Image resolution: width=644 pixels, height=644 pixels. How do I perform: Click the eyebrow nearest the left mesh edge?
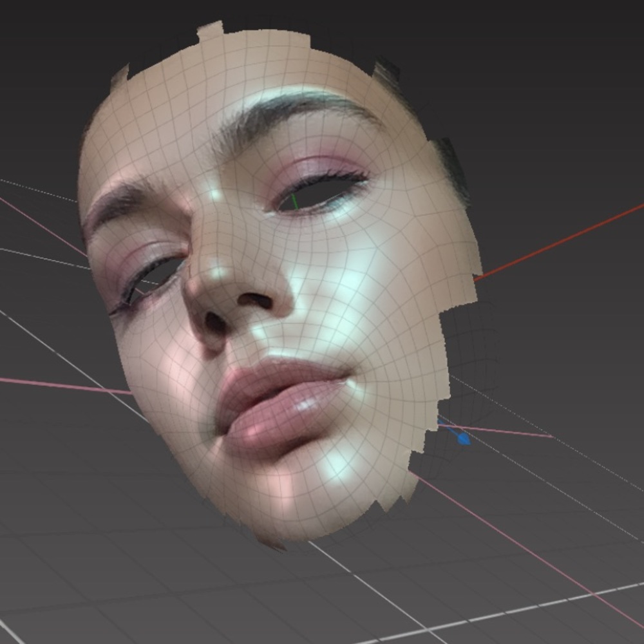click(x=119, y=201)
